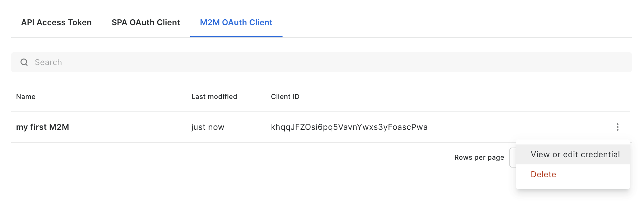Open the SPA OAuth Client tab

(x=146, y=22)
